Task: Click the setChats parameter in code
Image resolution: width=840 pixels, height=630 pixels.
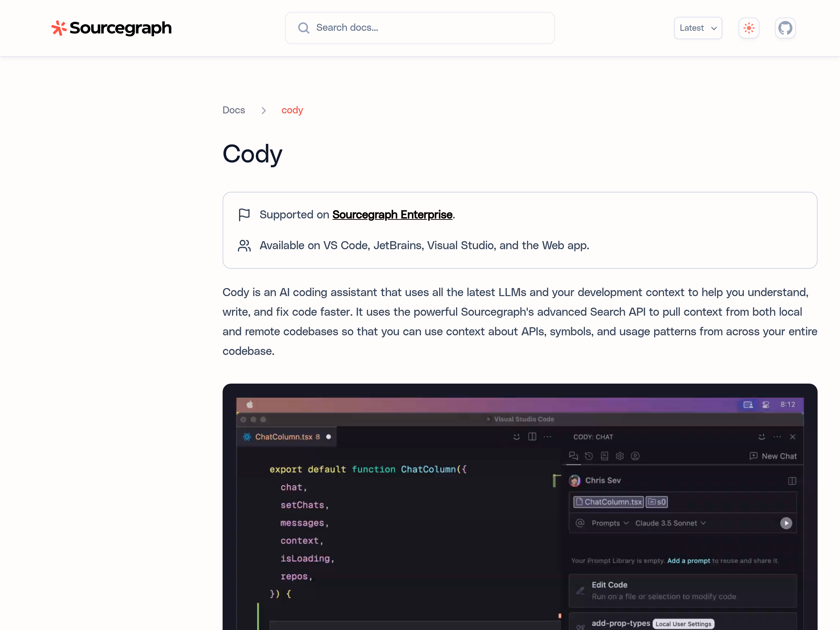Action: pyautogui.click(x=302, y=505)
